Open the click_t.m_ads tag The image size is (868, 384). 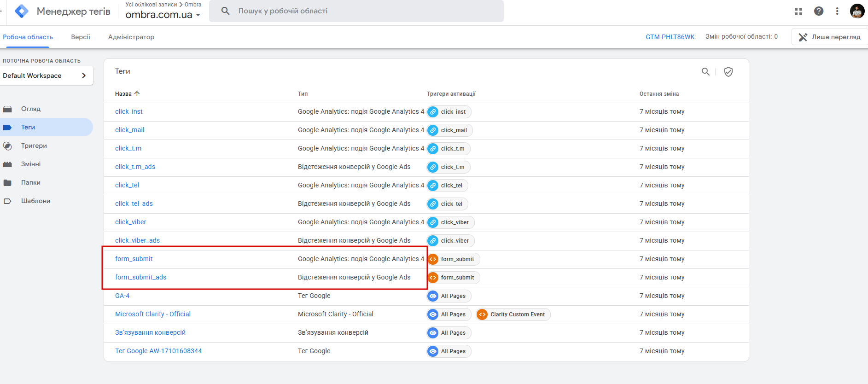(135, 167)
